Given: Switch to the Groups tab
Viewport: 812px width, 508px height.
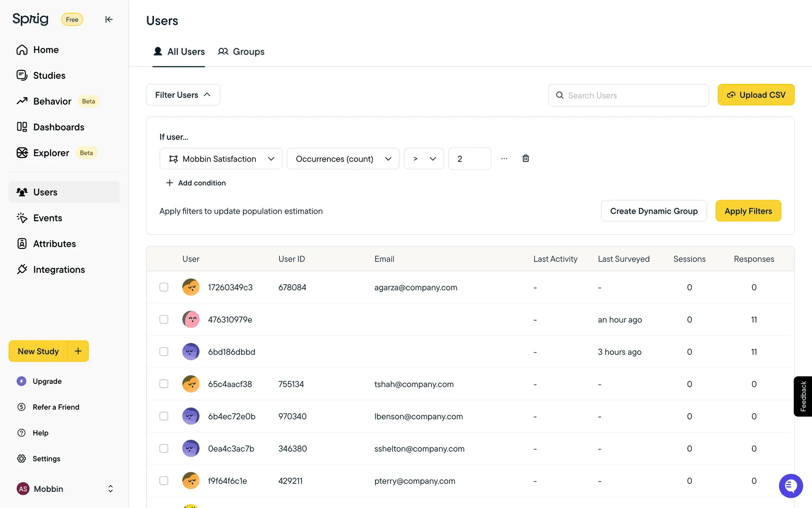Looking at the screenshot, I should pyautogui.click(x=241, y=52).
